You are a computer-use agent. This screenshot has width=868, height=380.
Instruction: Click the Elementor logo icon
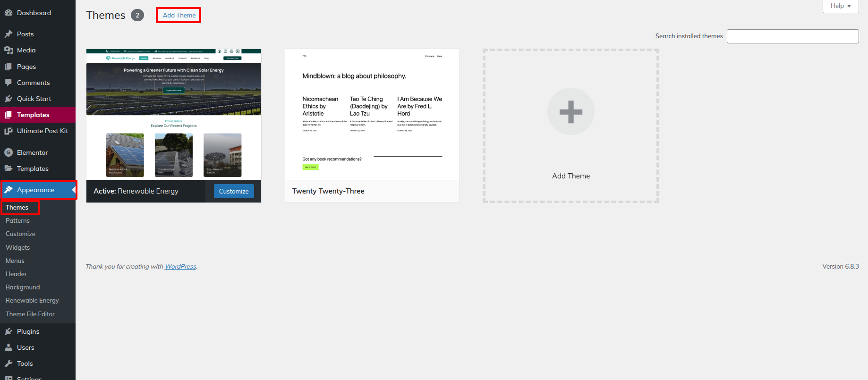(9, 152)
